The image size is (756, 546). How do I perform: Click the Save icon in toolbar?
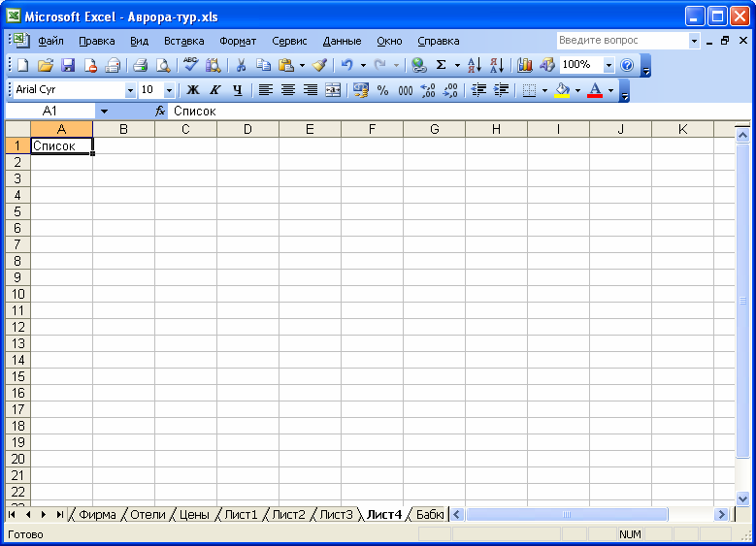pos(68,65)
